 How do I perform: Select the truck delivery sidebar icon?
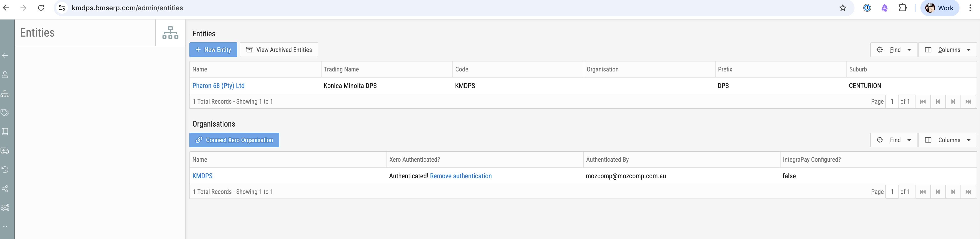click(5, 150)
